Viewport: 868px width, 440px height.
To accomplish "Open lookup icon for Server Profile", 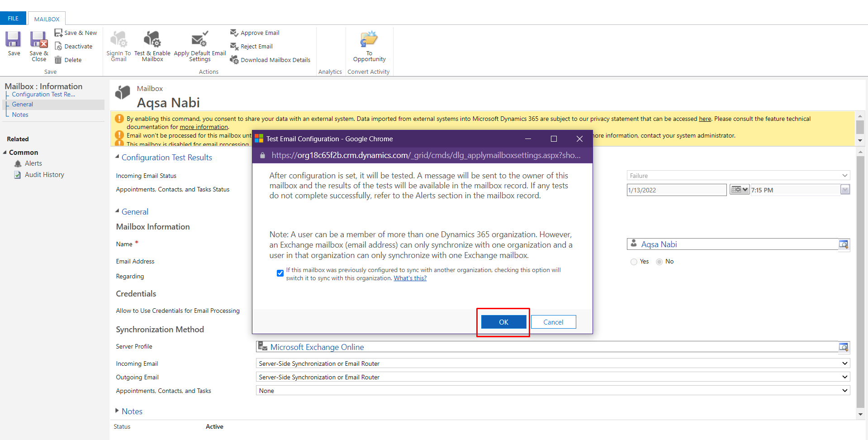I will [x=844, y=347].
